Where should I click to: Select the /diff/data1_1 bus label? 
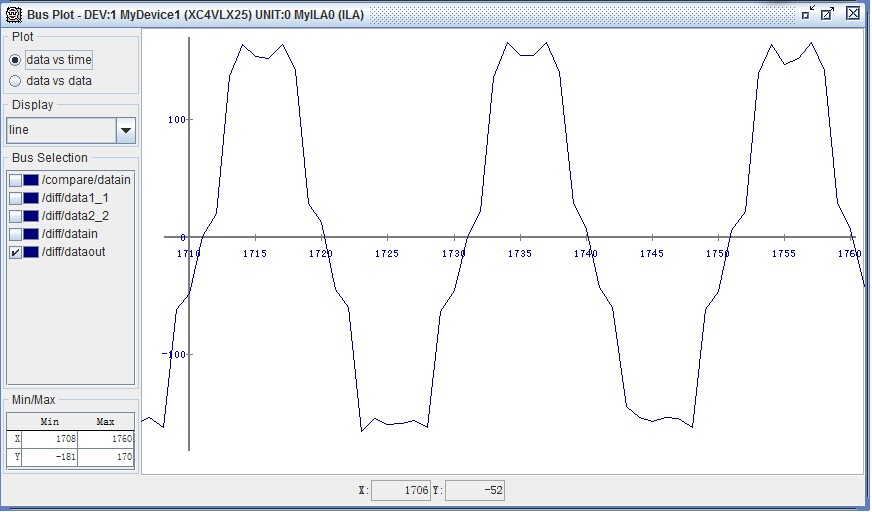point(75,198)
